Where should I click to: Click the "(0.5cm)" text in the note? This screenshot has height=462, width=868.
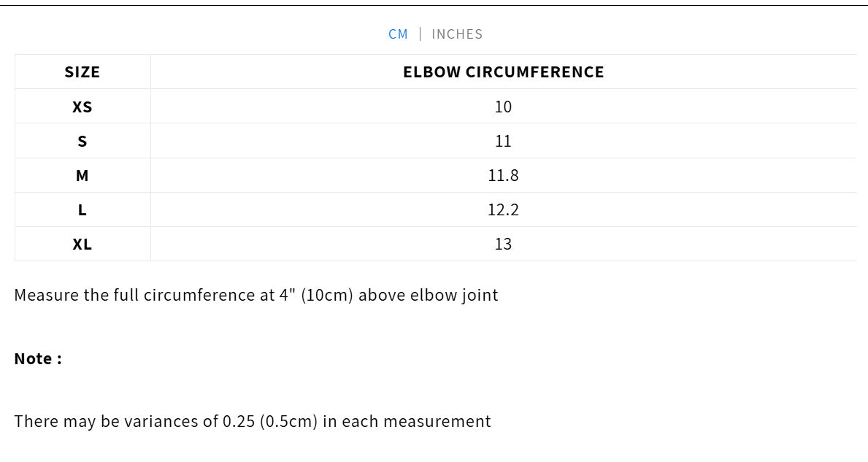[x=288, y=421]
